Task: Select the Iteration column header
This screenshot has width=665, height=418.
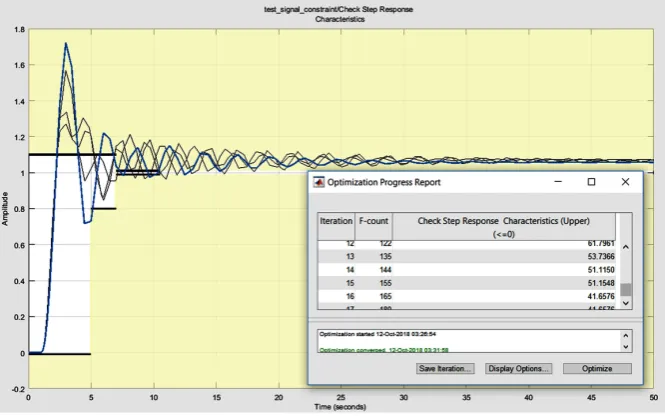Action: point(336,227)
